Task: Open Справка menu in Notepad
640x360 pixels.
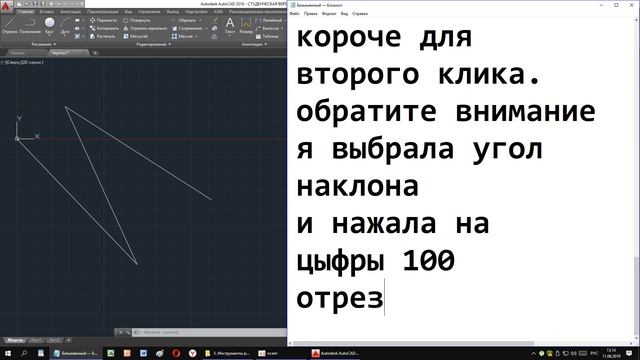Action: coord(360,13)
